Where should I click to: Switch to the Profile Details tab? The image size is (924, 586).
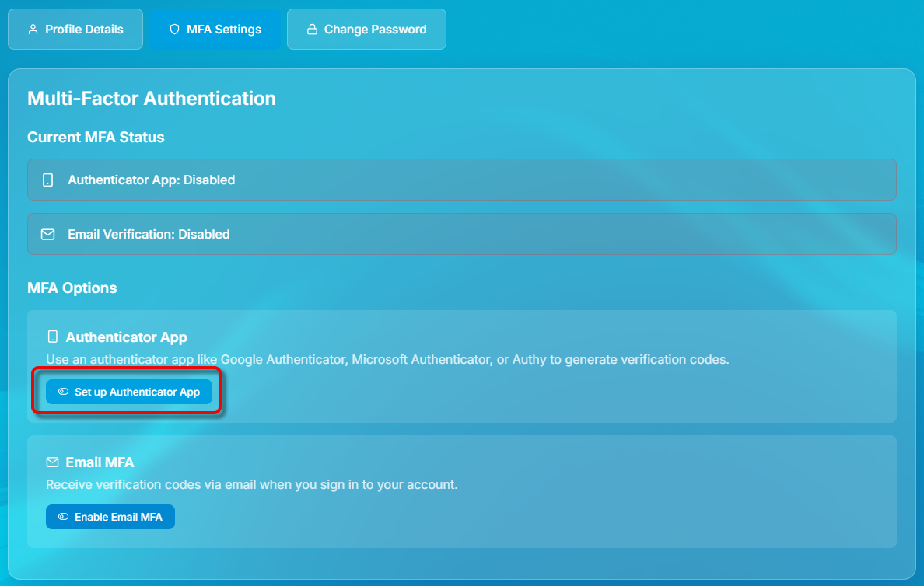(75, 29)
